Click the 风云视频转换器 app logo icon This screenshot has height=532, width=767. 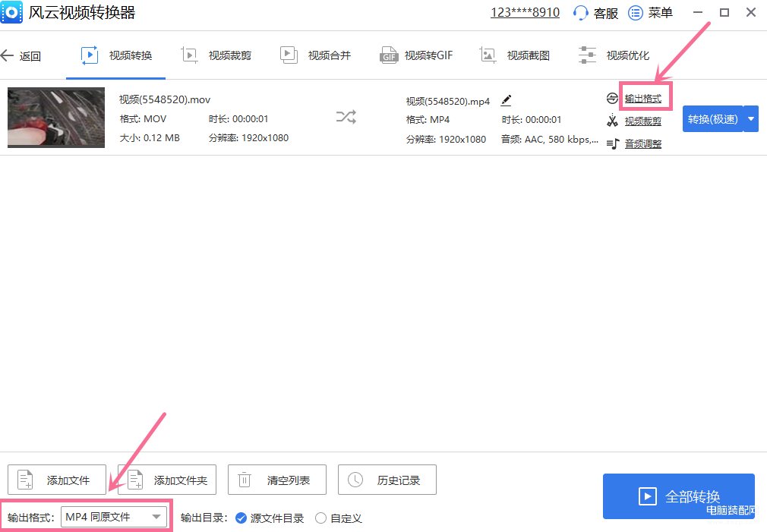coord(11,12)
